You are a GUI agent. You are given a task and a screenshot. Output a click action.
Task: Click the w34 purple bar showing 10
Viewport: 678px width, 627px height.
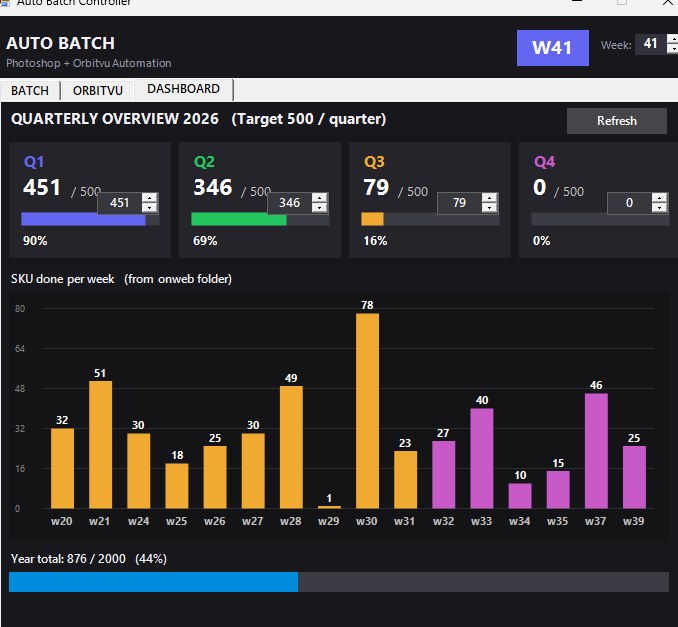click(x=520, y=496)
